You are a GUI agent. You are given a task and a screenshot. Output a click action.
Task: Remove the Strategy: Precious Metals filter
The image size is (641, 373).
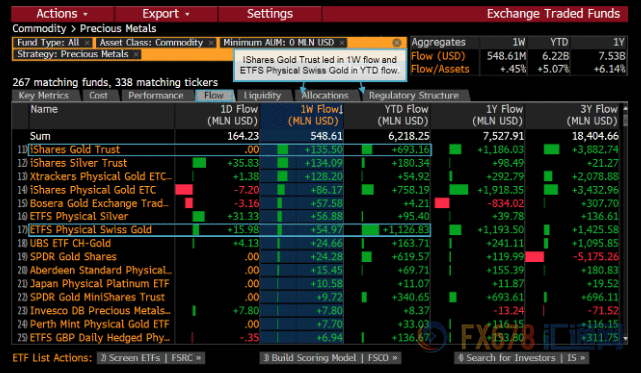pos(136,54)
